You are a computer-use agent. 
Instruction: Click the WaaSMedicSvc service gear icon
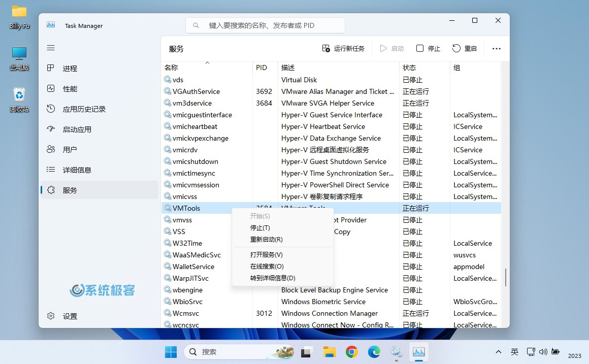[x=168, y=254]
